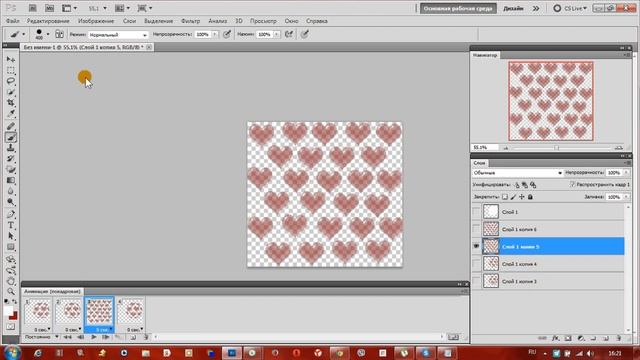Open the Файл menu
The image size is (640, 360).
point(13,21)
